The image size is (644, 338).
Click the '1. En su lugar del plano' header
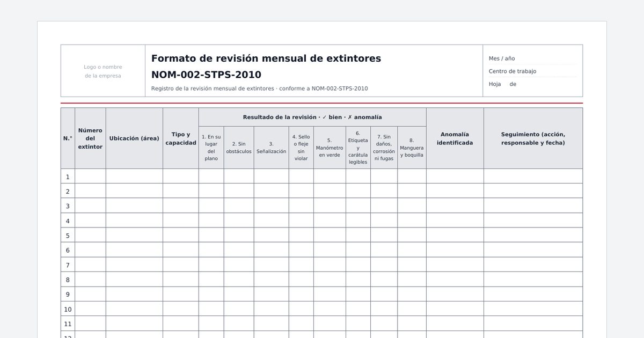coord(211,148)
